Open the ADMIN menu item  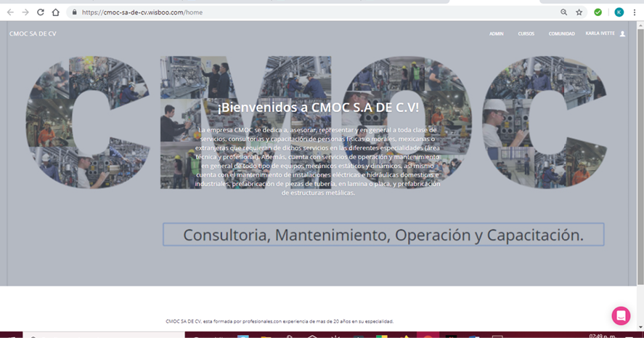tap(497, 34)
